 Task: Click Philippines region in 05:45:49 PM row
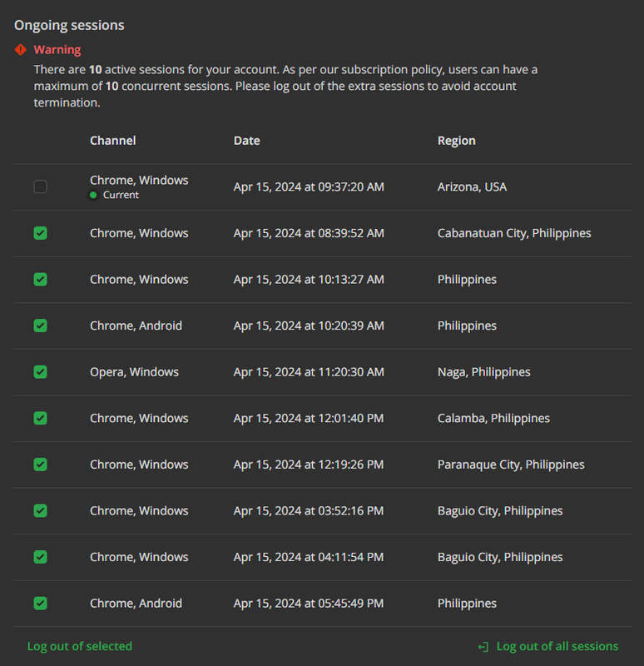click(x=467, y=603)
